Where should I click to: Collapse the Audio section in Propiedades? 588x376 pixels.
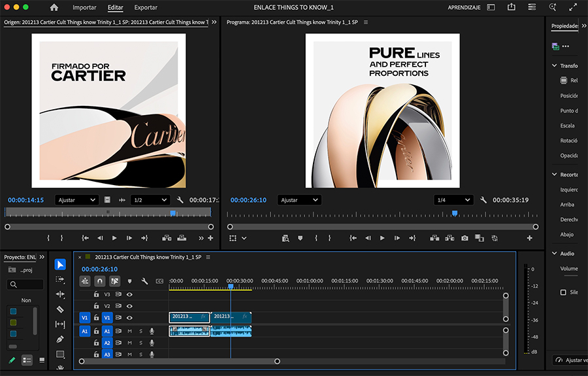coord(555,254)
